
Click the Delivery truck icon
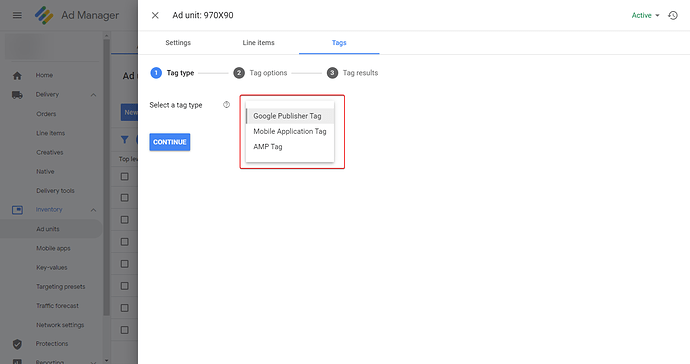pos(17,95)
